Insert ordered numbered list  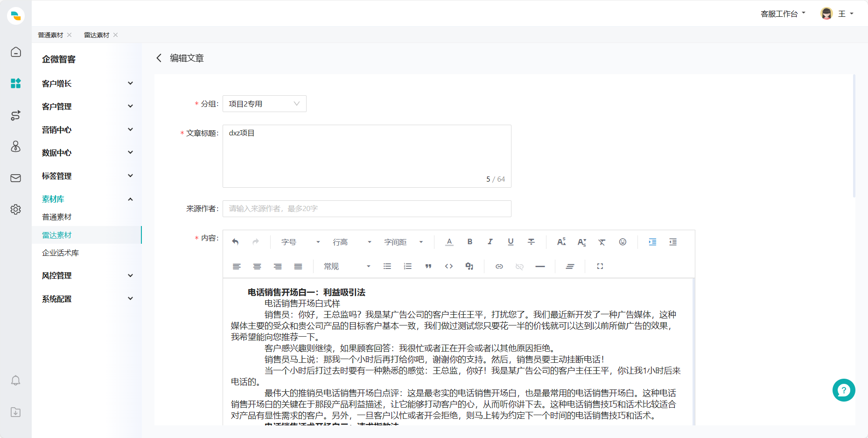(408, 266)
